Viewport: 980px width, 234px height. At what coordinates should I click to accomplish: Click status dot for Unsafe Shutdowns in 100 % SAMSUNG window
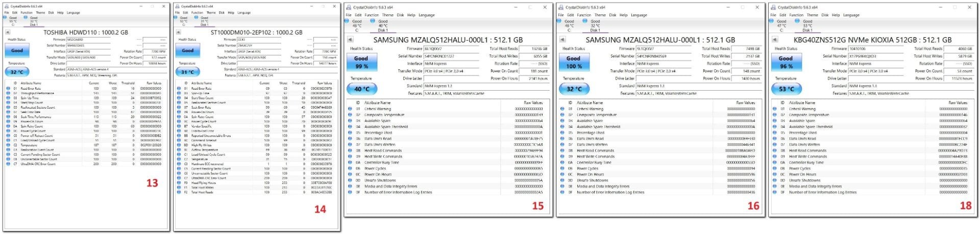point(562,180)
